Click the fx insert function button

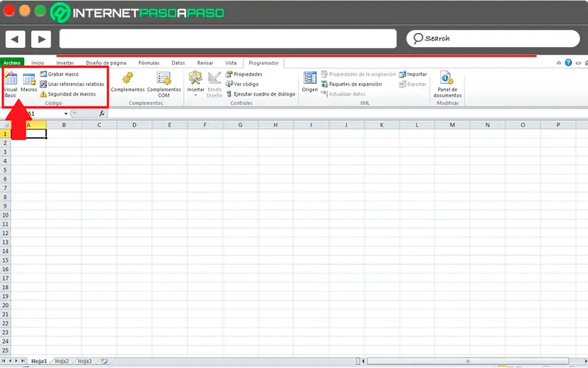click(x=101, y=113)
